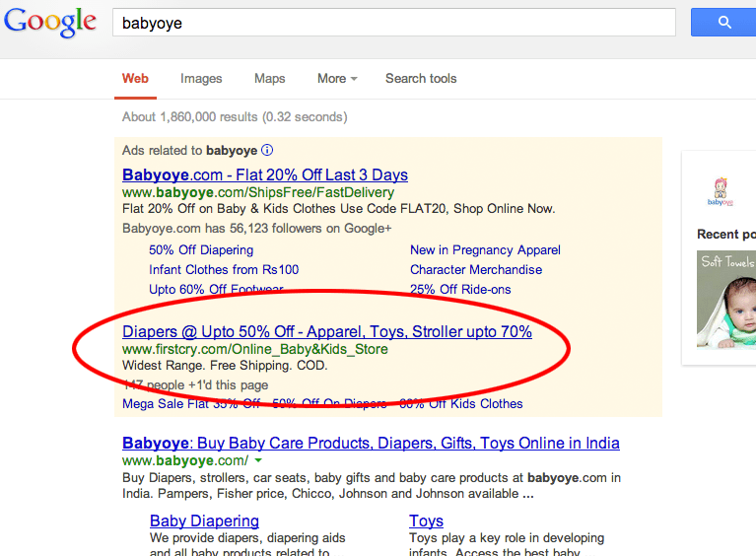Click the blue search magnifier button
The height and width of the screenshot is (556, 756).
tap(723, 23)
